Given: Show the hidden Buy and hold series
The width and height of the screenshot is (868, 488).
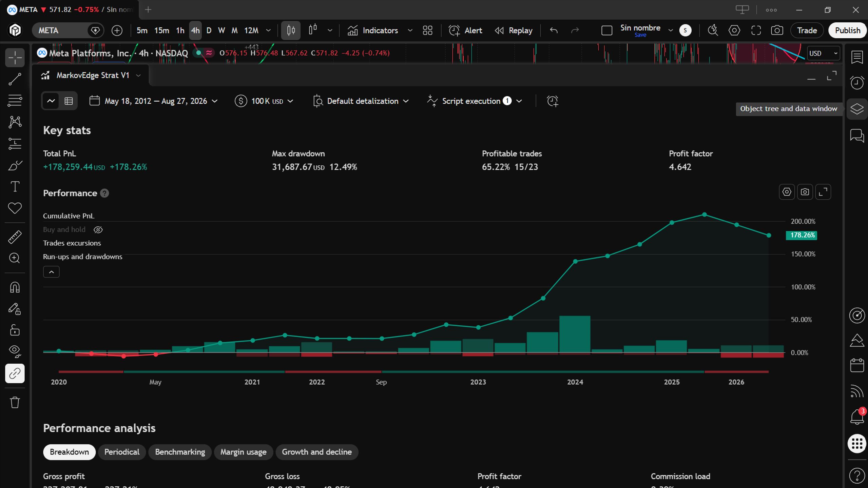Looking at the screenshot, I should point(98,230).
